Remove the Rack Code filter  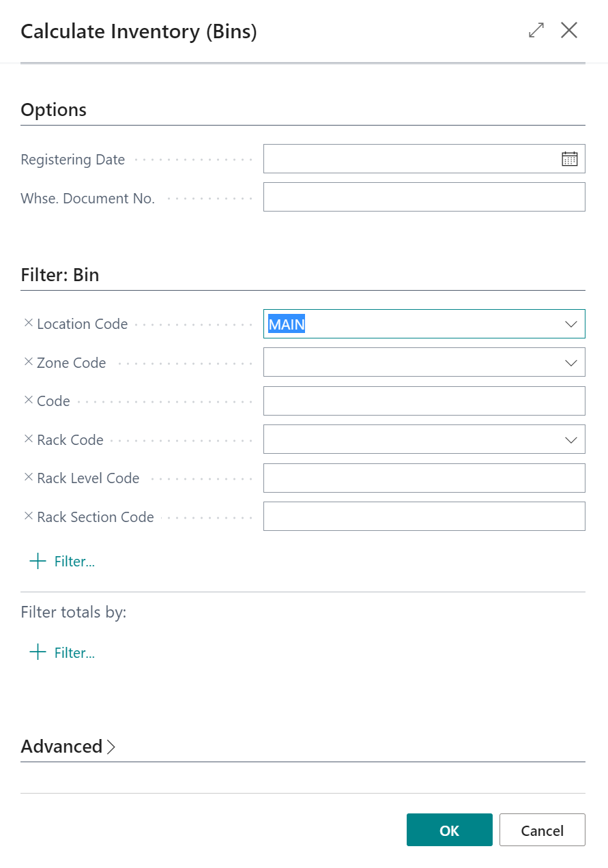[29, 439]
